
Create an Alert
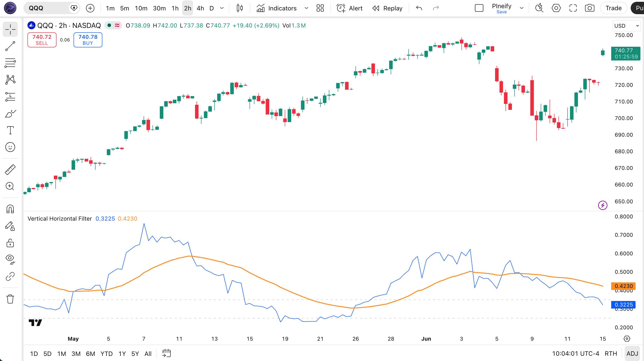pyautogui.click(x=349, y=8)
